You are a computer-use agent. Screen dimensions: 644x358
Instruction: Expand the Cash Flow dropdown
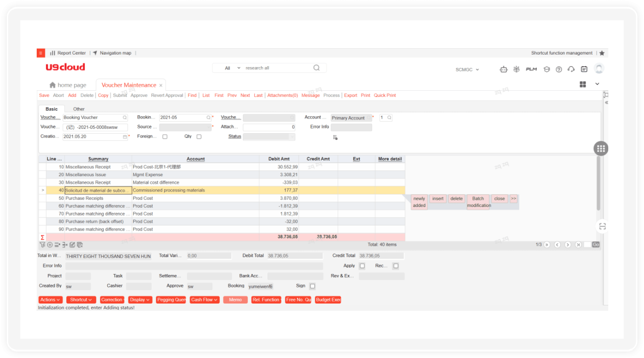pos(204,300)
